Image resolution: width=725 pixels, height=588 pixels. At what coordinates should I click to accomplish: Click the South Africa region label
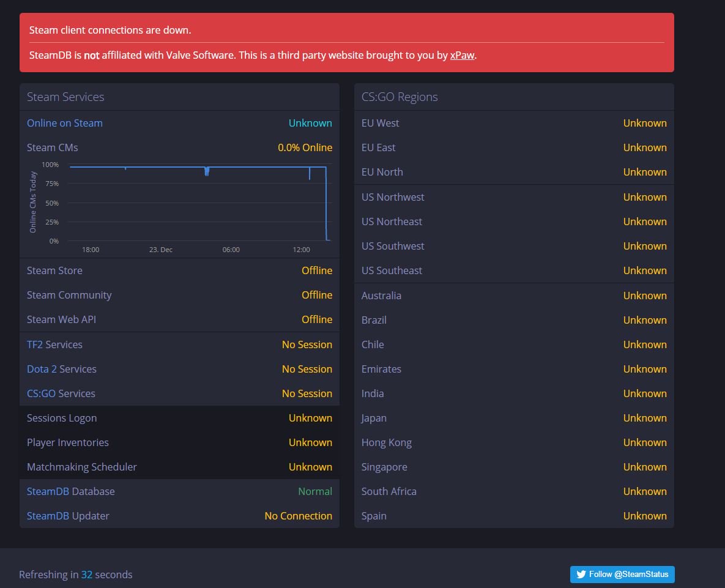389,491
